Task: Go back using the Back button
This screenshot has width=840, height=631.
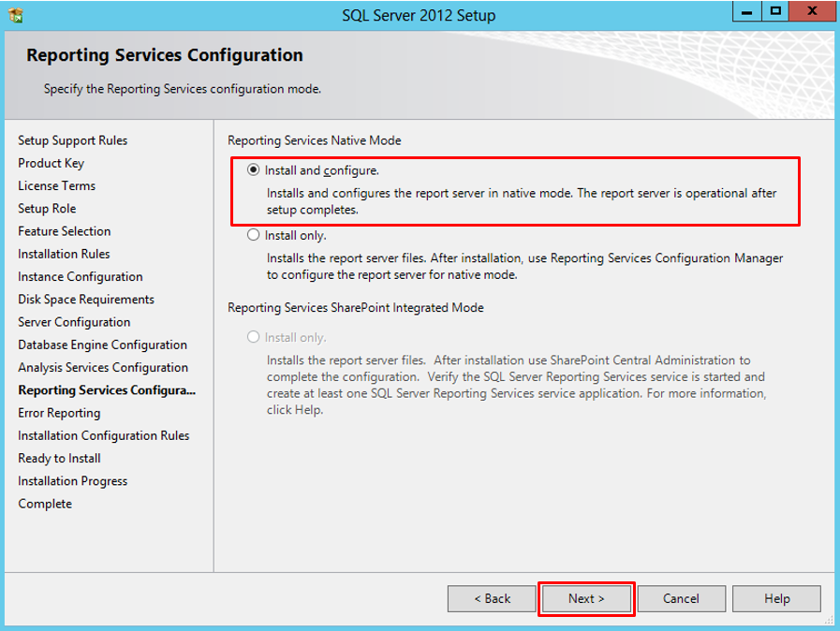Action: (492, 598)
